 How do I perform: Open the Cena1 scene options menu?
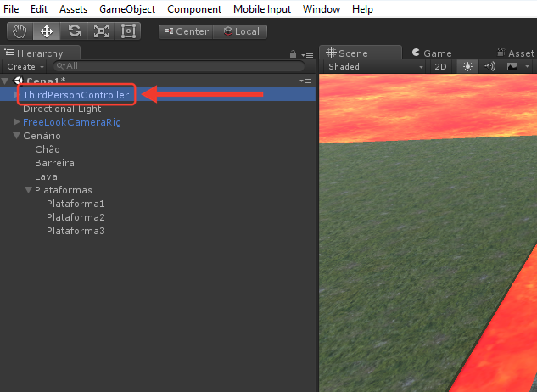(305, 81)
